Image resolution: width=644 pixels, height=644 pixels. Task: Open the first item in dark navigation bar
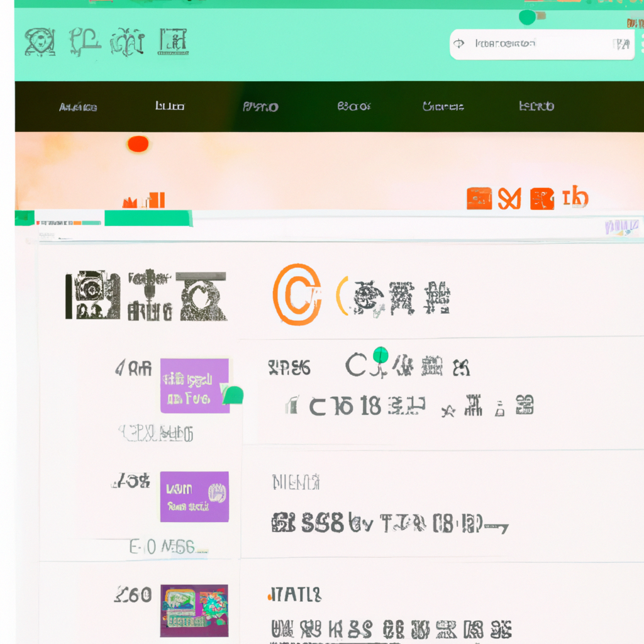(x=78, y=107)
